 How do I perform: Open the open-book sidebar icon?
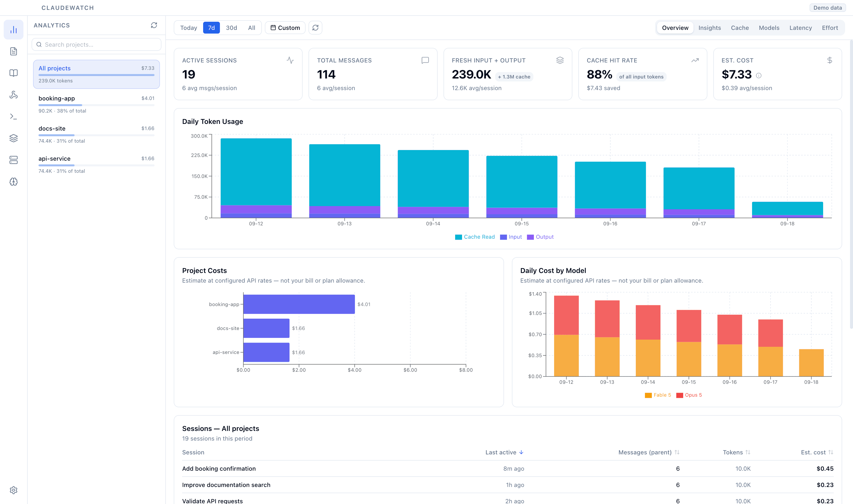click(x=14, y=73)
